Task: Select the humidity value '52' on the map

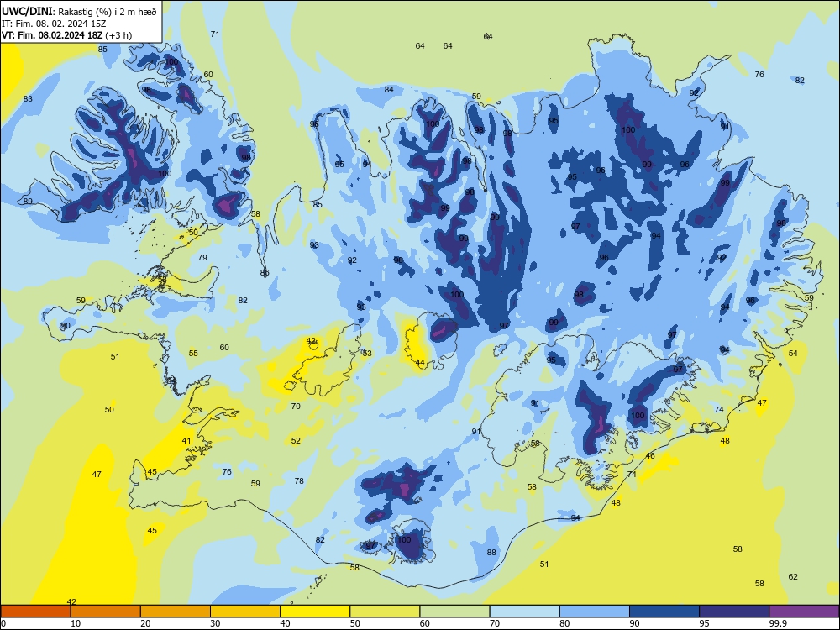Action: coord(296,440)
